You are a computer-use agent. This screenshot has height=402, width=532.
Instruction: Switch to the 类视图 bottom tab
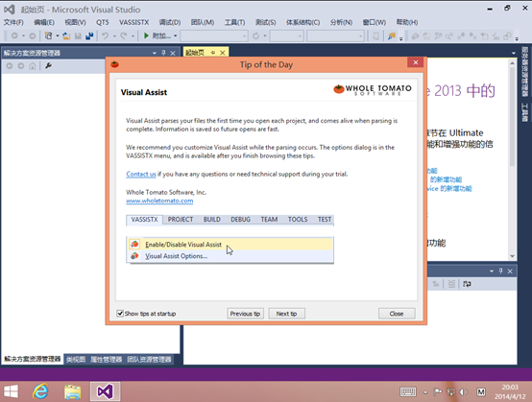click(76, 359)
